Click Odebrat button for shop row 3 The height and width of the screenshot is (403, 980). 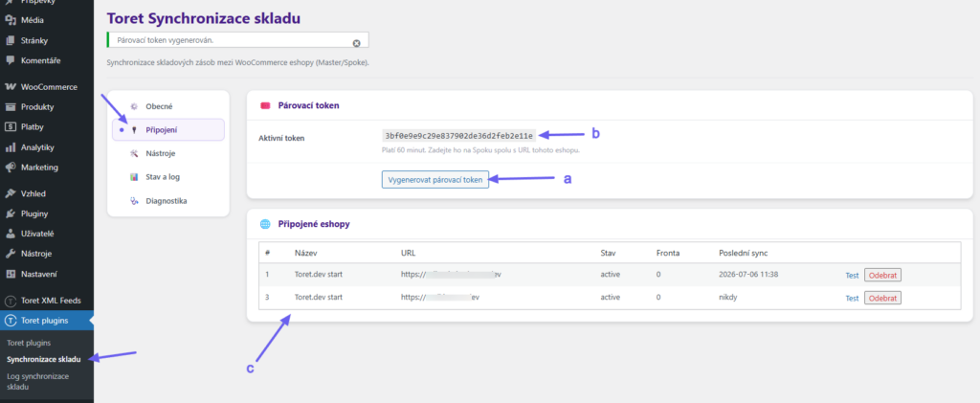pos(882,298)
